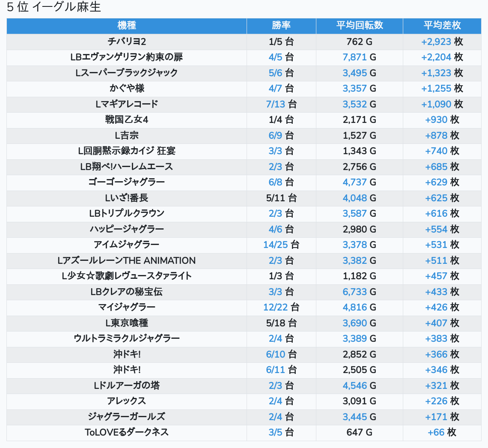Image resolution: width=488 pixels, height=448 pixels.
Task: Select the LBクレアの秘宝伝 cell
Action: [x=127, y=292]
